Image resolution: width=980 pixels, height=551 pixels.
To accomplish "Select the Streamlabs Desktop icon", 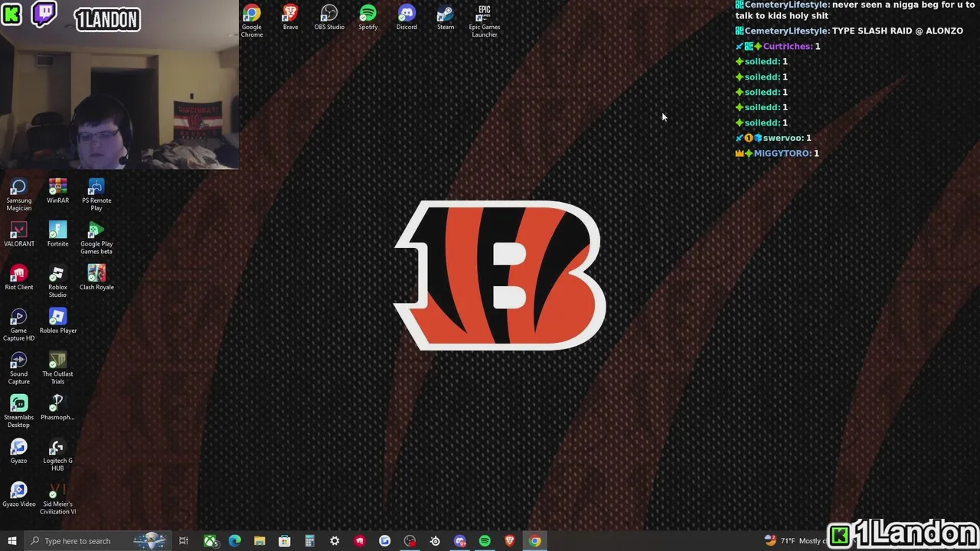I will pyautogui.click(x=19, y=412).
